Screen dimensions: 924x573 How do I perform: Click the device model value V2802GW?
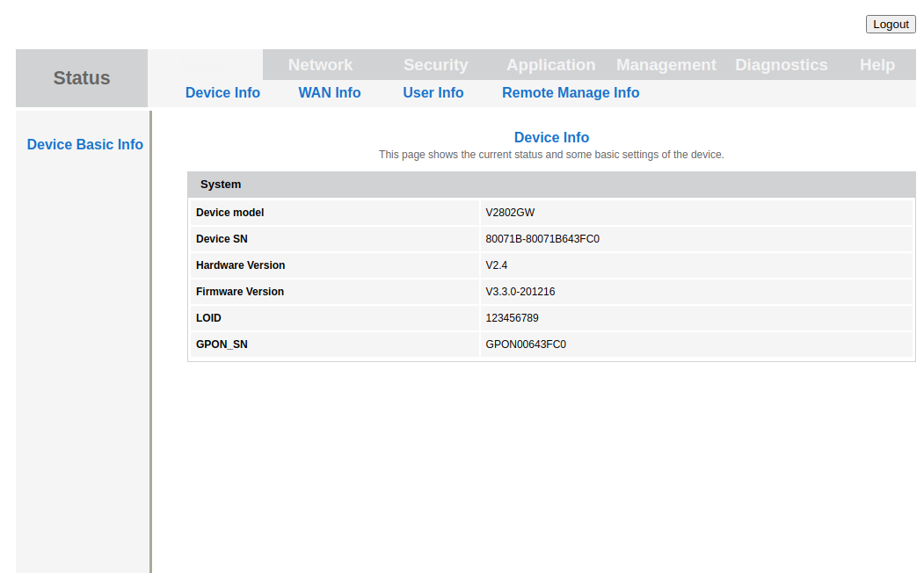(x=510, y=213)
